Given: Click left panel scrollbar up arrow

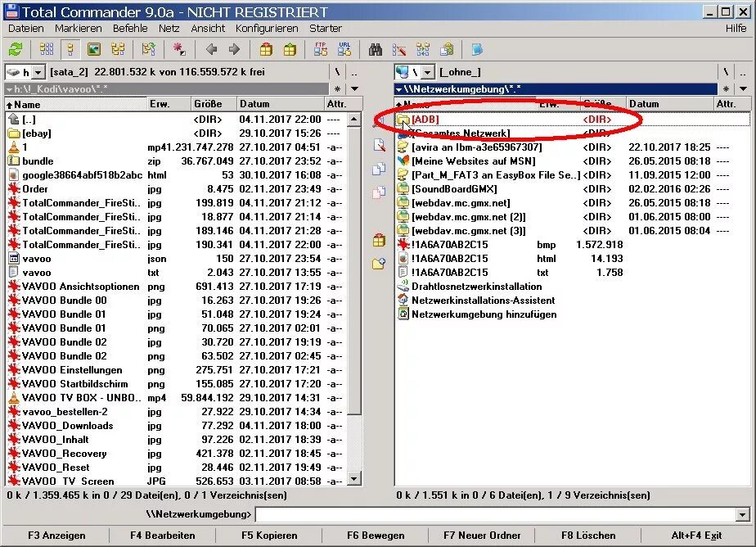Looking at the screenshot, I should click(354, 119).
